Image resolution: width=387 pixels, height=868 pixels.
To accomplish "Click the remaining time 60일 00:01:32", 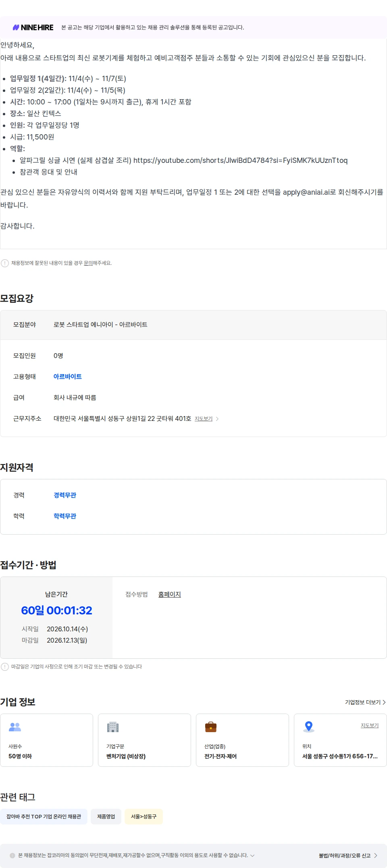I will [x=56, y=610].
